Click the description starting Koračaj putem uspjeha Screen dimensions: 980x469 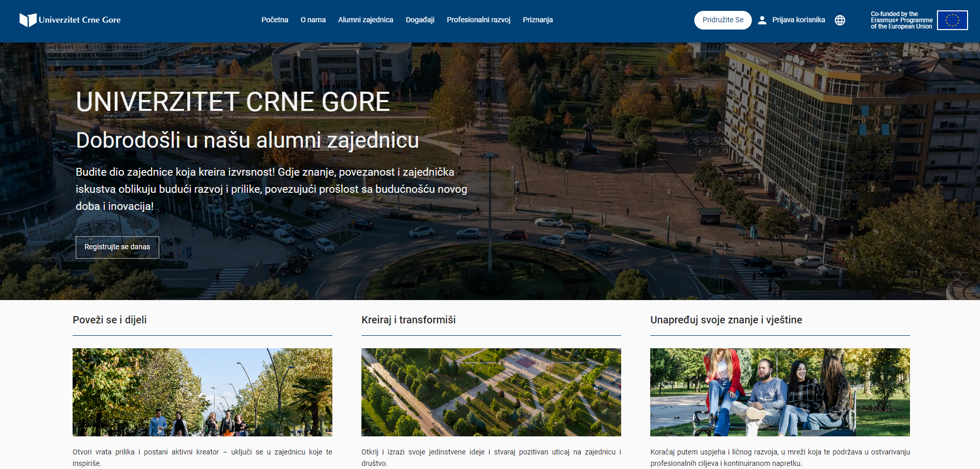pyautogui.click(x=780, y=458)
